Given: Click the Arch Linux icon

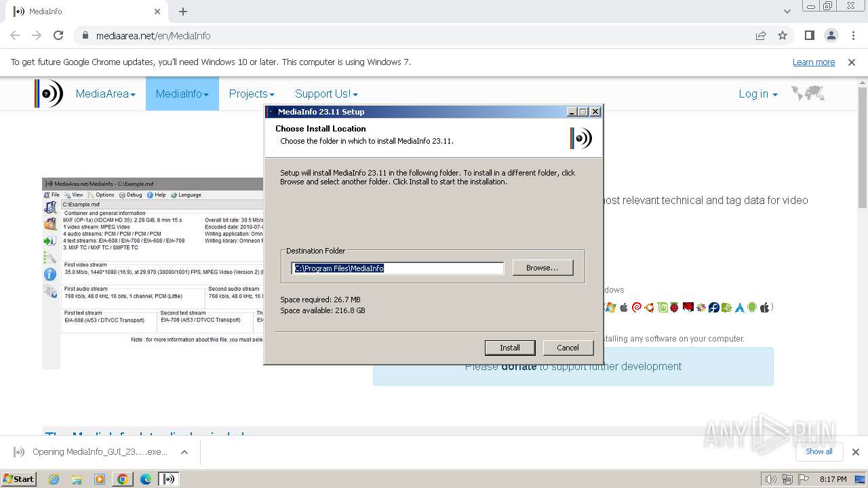Looking at the screenshot, I should click(740, 307).
